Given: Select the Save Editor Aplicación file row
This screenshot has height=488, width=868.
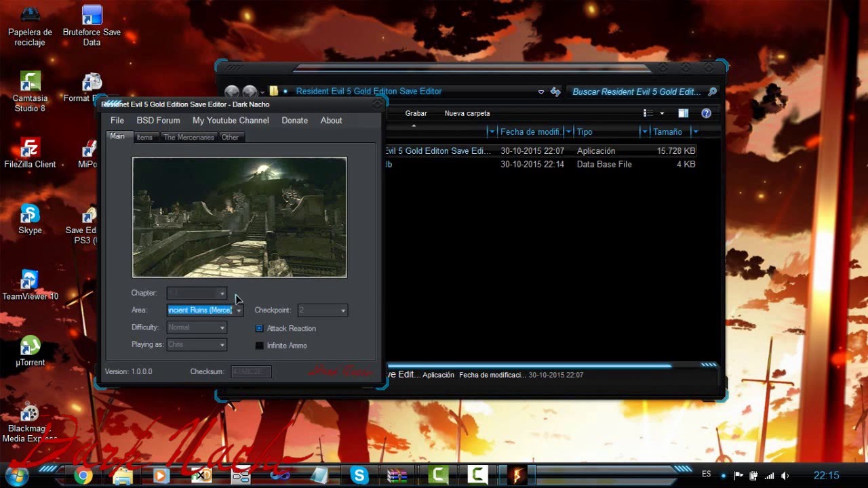Looking at the screenshot, I should tap(540, 150).
